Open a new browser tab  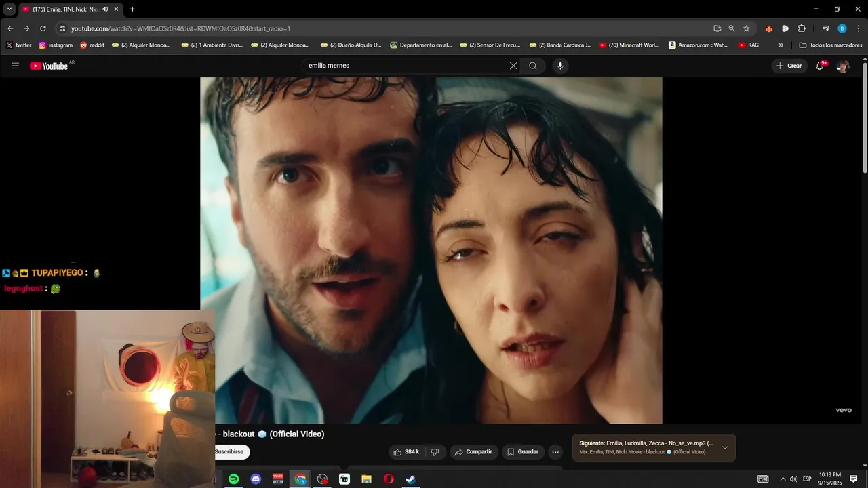132,9
